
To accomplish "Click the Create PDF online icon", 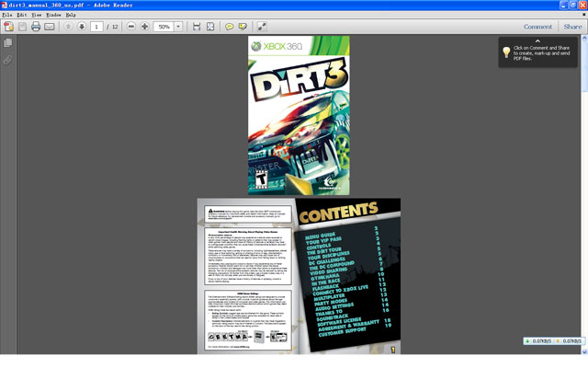I will coord(8,27).
